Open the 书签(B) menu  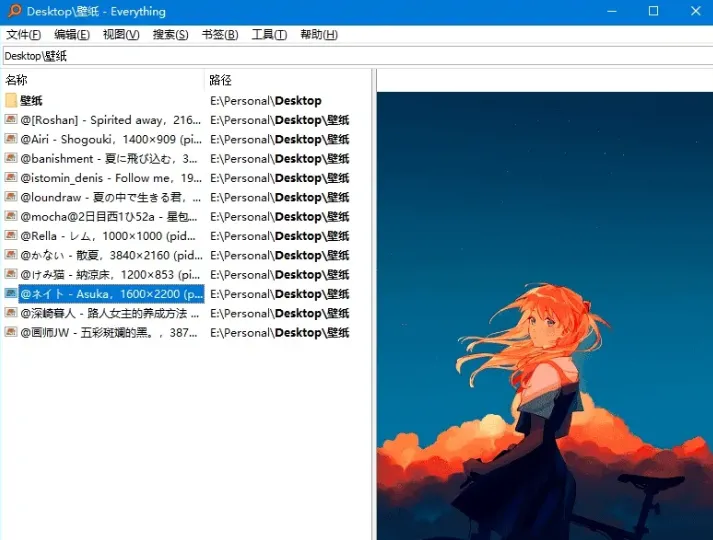[220, 35]
